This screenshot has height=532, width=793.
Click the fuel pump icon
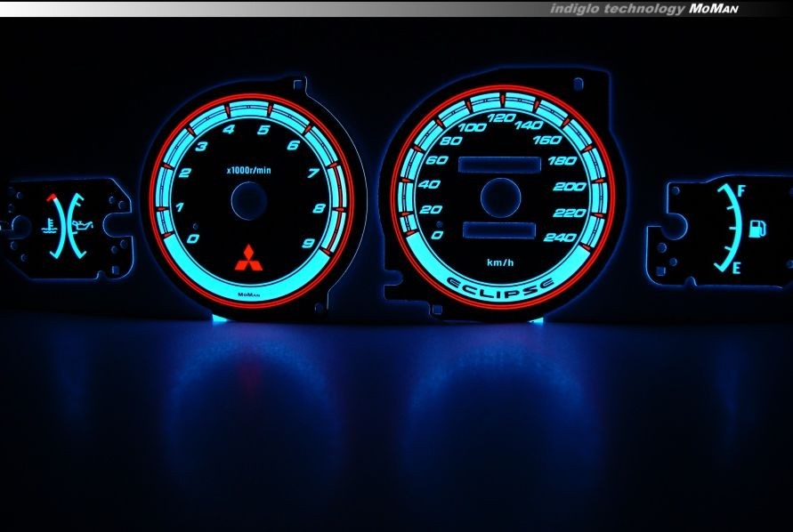(757, 229)
